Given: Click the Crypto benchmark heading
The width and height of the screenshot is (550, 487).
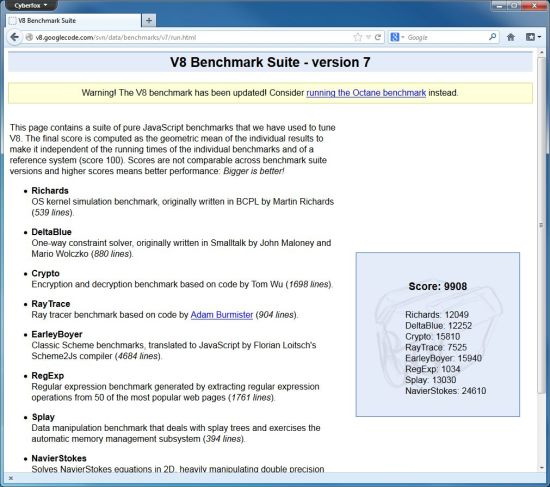Looking at the screenshot, I should tap(45, 273).
